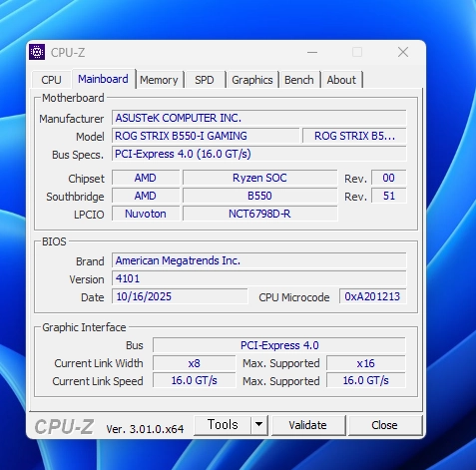The height and width of the screenshot is (470, 476).
Task: Select the Bus Specs PCI-Express 4.0 (16.0 GT/s) value
Action: (x=259, y=154)
